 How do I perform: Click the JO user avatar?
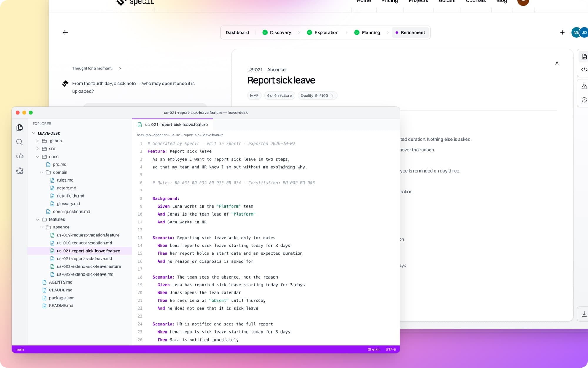tap(584, 32)
